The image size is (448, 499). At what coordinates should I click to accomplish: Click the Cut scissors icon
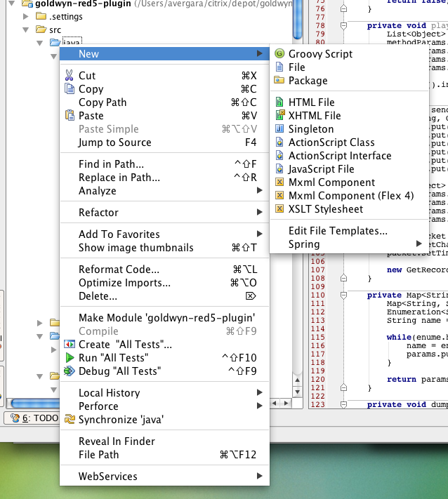(x=69, y=75)
